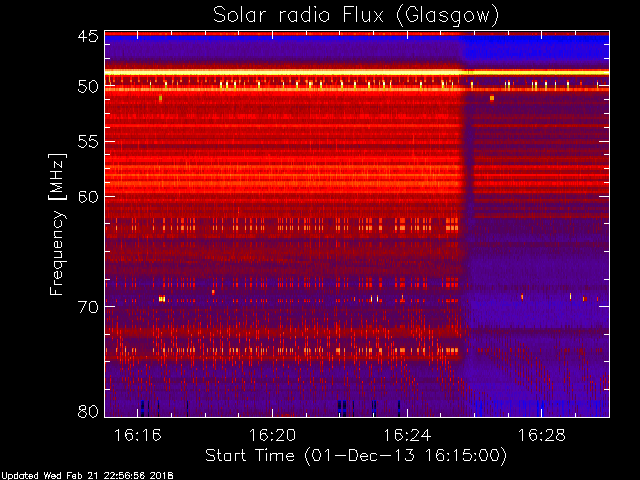Click the 80 frequency tick label
The image size is (640, 480).
[88, 411]
